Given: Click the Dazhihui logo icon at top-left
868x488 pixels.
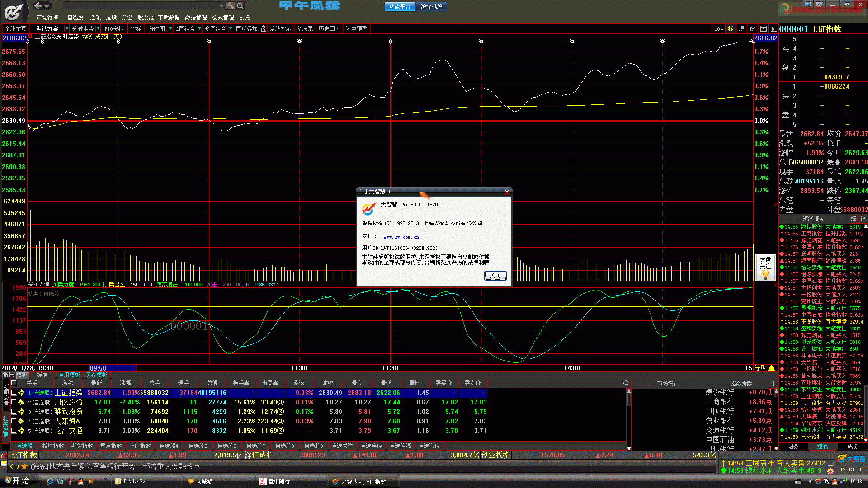Looking at the screenshot, I should click(14, 11).
